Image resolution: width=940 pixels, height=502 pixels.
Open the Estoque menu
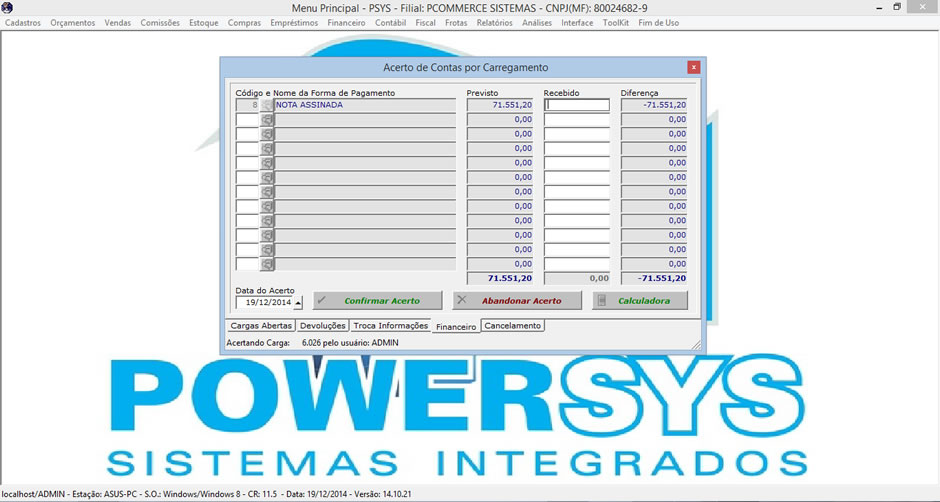click(204, 23)
